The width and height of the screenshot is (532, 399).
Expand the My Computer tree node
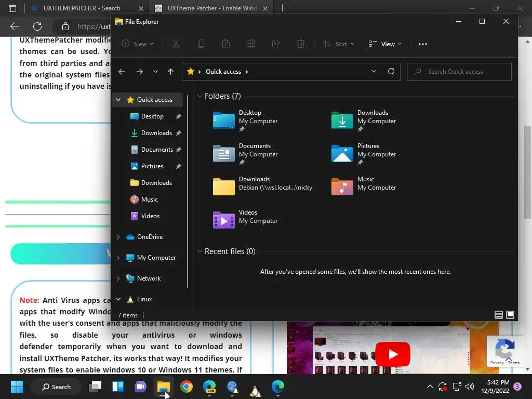[x=118, y=258]
